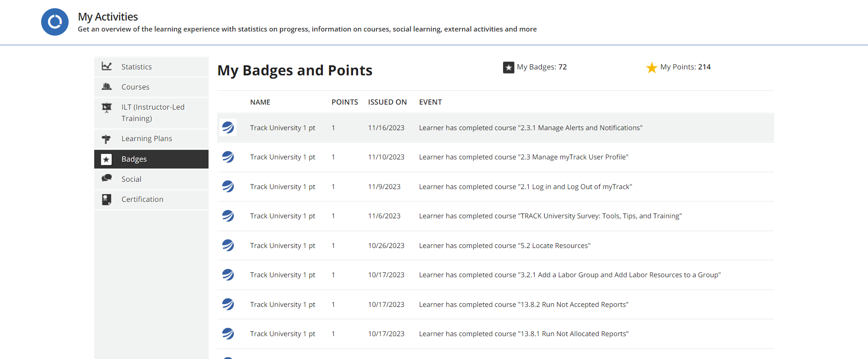Click badge icon for 13.8.1 Run Not Allocated row
Image resolution: width=868 pixels, height=359 pixels.
point(228,333)
